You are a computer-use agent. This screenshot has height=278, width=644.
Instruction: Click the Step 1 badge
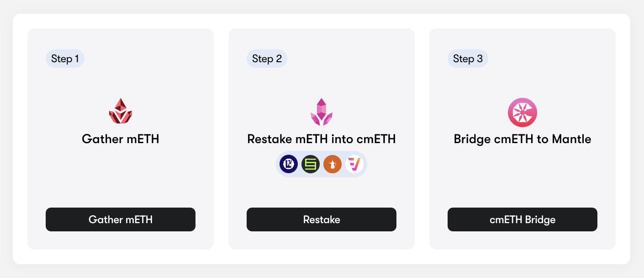tap(65, 59)
